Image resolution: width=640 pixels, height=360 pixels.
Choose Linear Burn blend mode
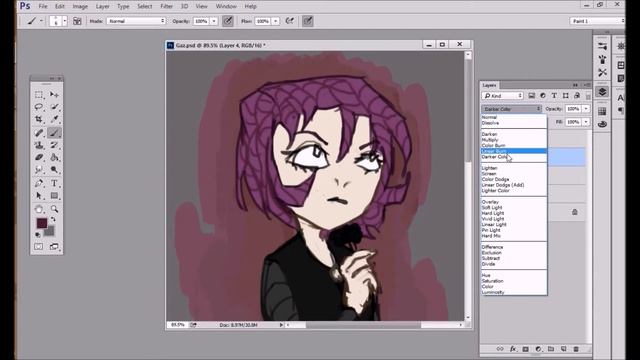(514, 151)
